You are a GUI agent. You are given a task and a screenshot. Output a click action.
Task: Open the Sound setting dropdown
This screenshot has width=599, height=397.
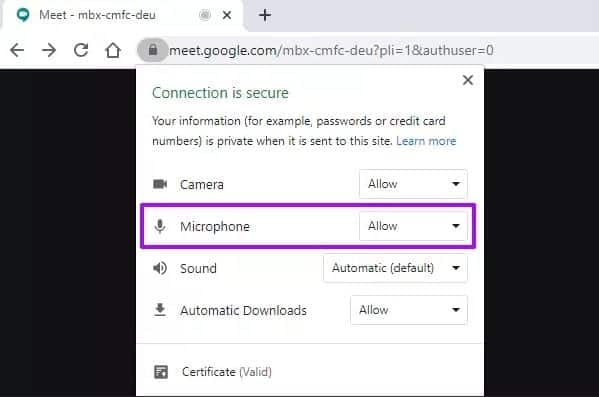click(395, 268)
